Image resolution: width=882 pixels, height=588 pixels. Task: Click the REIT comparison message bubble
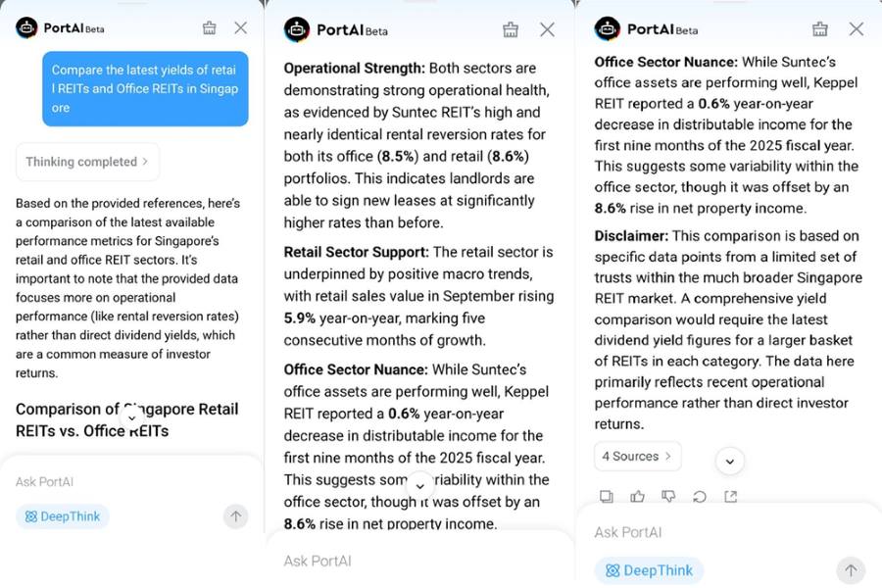(x=144, y=88)
